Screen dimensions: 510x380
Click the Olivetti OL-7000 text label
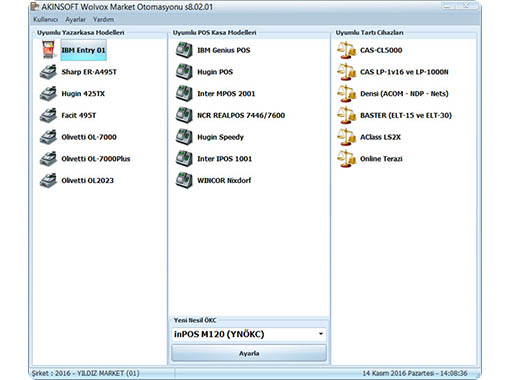pyautogui.click(x=89, y=137)
